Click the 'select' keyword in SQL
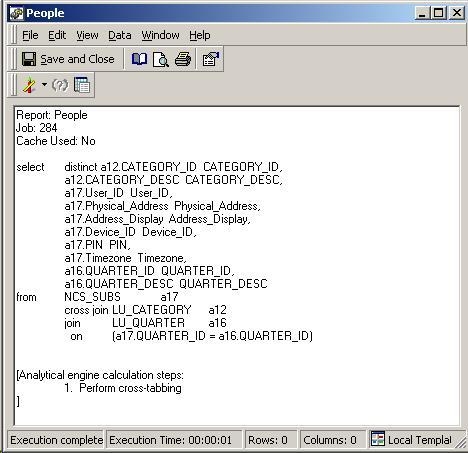468x453 pixels. 30,167
